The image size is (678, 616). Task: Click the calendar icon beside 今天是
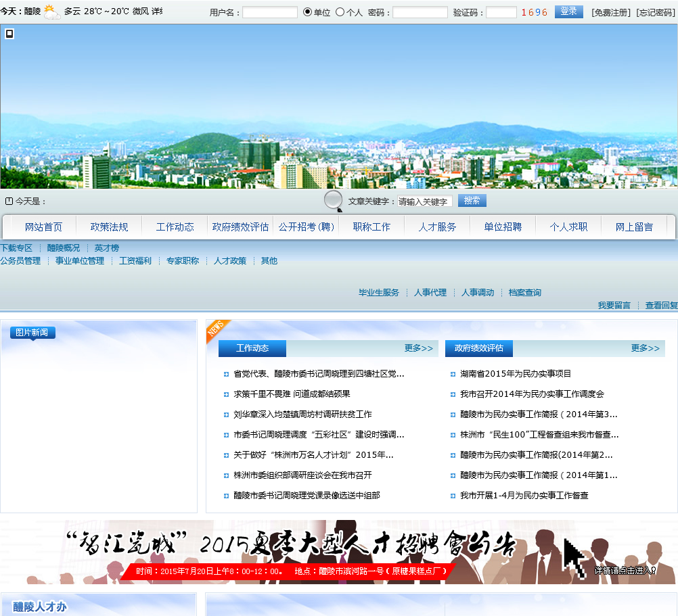9,201
